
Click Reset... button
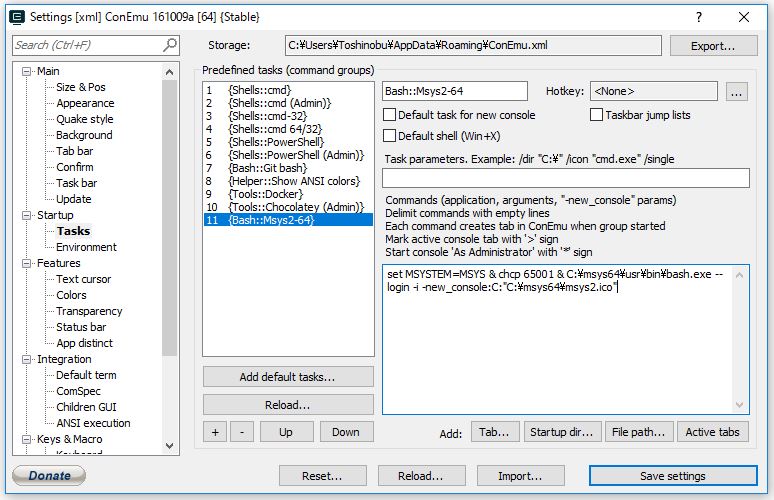[x=322, y=476]
